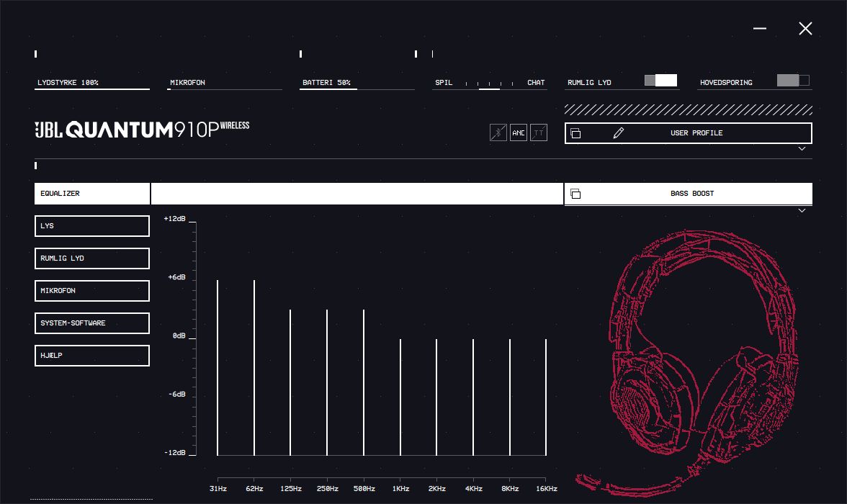Click the +12dB axis label
This screenshot has height=504, width=847.
pos(174,219)
